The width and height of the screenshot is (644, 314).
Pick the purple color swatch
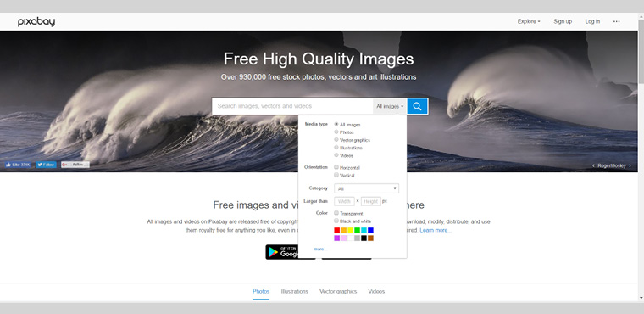pos(336,238)
